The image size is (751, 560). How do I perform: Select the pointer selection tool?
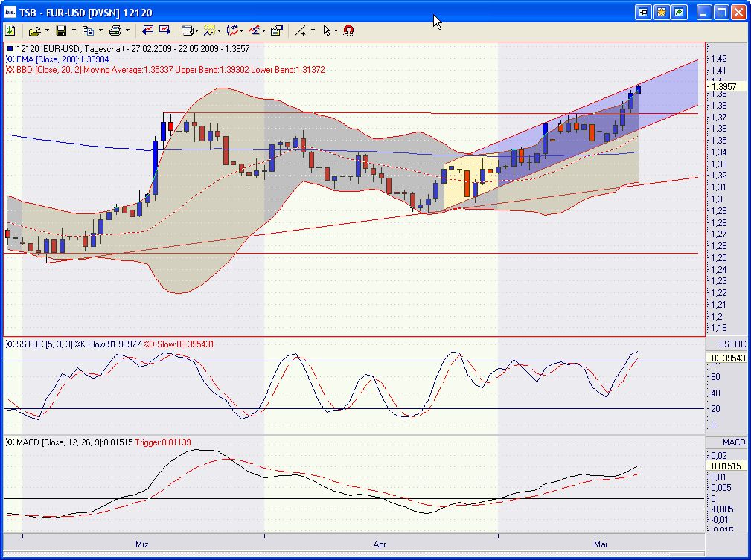tap(326, 30)
